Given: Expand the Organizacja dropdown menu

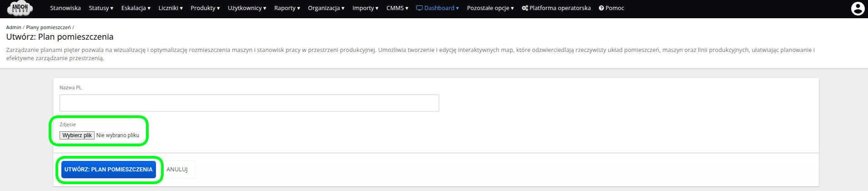Looking at the screenshot, I should point(326,8).
